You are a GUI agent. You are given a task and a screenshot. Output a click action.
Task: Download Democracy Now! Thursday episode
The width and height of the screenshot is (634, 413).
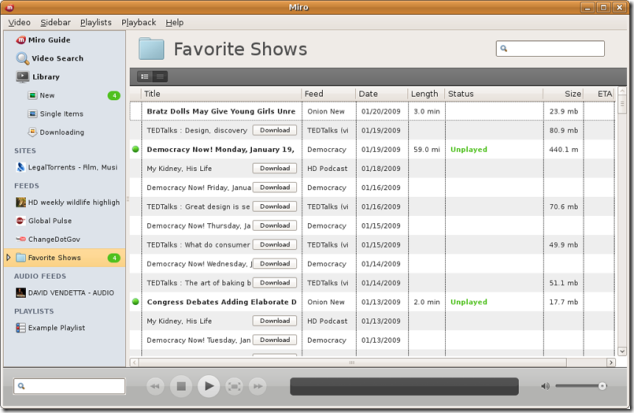pos(275,225)
